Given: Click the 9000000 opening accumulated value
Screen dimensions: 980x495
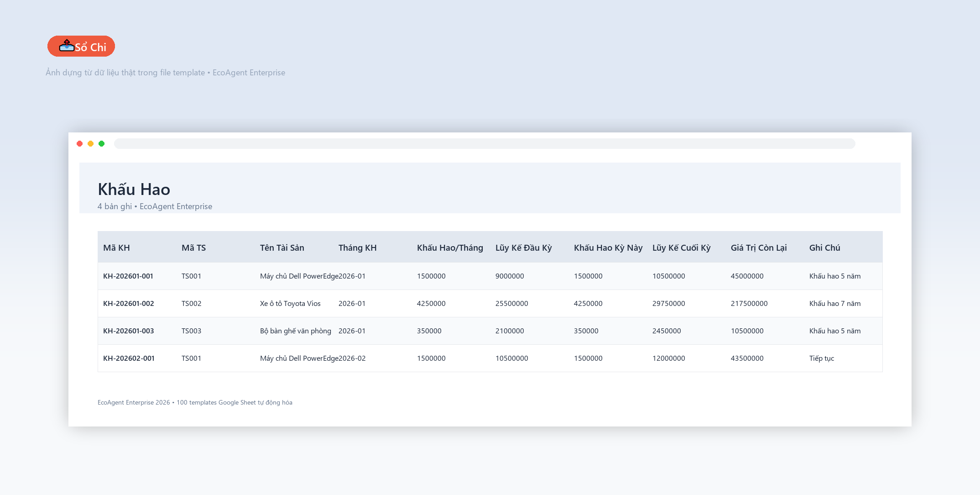Looking at the screenshot, I should [x=510, y=276].
